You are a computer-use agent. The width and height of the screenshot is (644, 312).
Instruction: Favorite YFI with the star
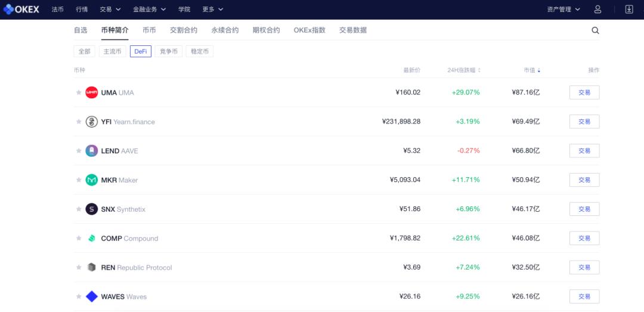79,122
